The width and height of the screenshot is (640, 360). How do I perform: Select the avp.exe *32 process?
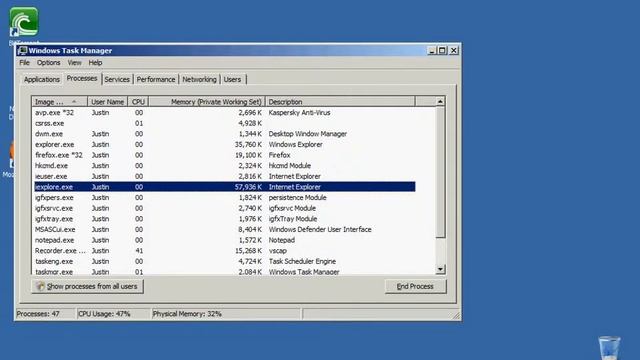pos(224,113)
